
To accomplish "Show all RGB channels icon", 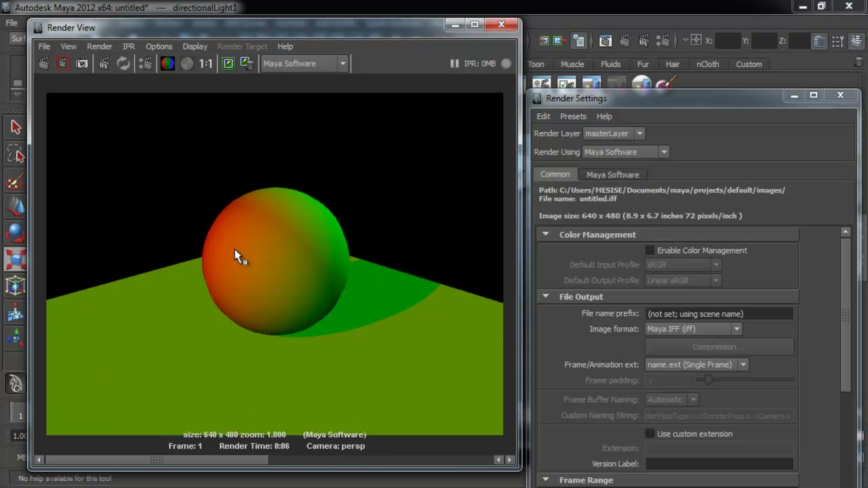I will click(x=167, y=64).
